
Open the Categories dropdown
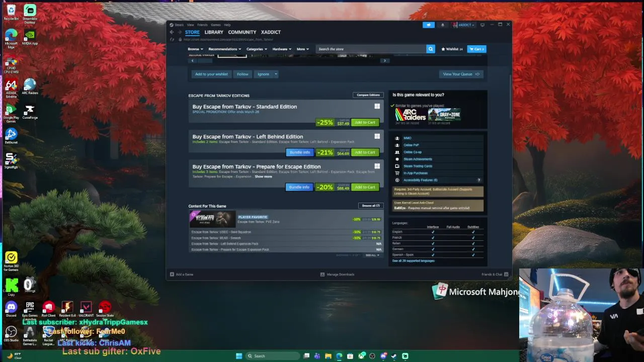coord(256,49)
